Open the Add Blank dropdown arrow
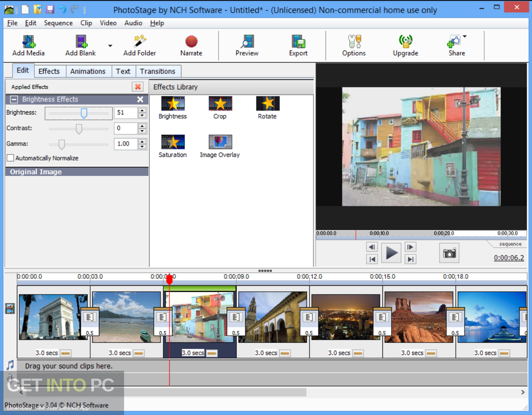 (x=110, y=46)
